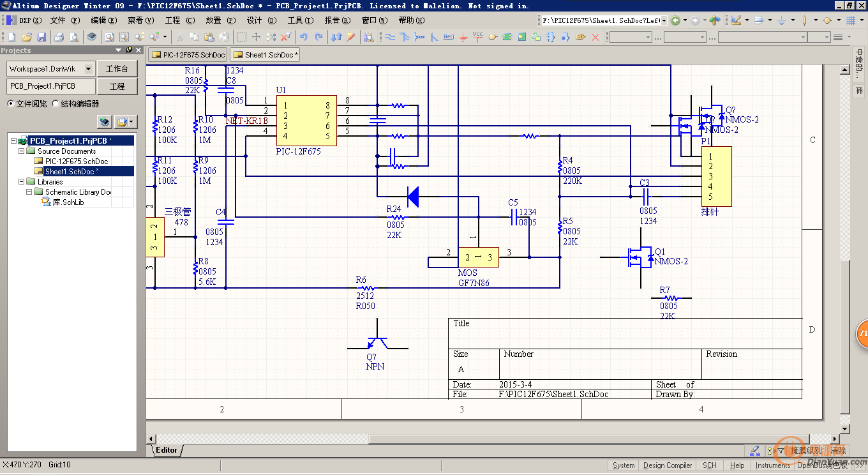Image resolution: width=868 pixels, height=475 pixels.
Task: Collapse the Schematic Library Documents folder
Action: coord(28,192)
